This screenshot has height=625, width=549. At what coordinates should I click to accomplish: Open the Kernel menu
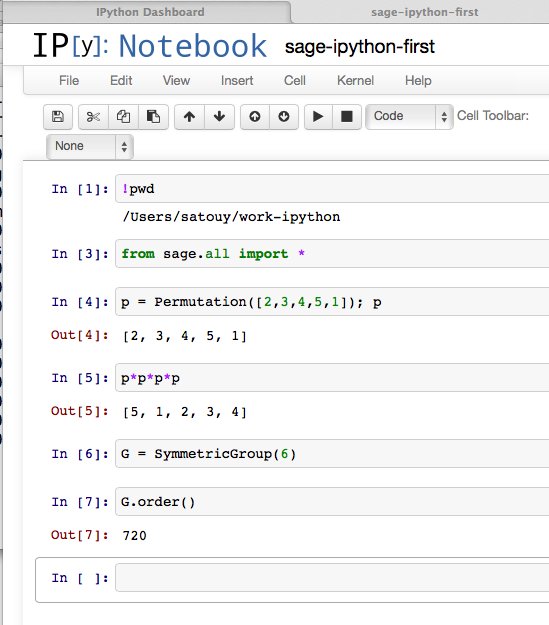click(355, 81)
